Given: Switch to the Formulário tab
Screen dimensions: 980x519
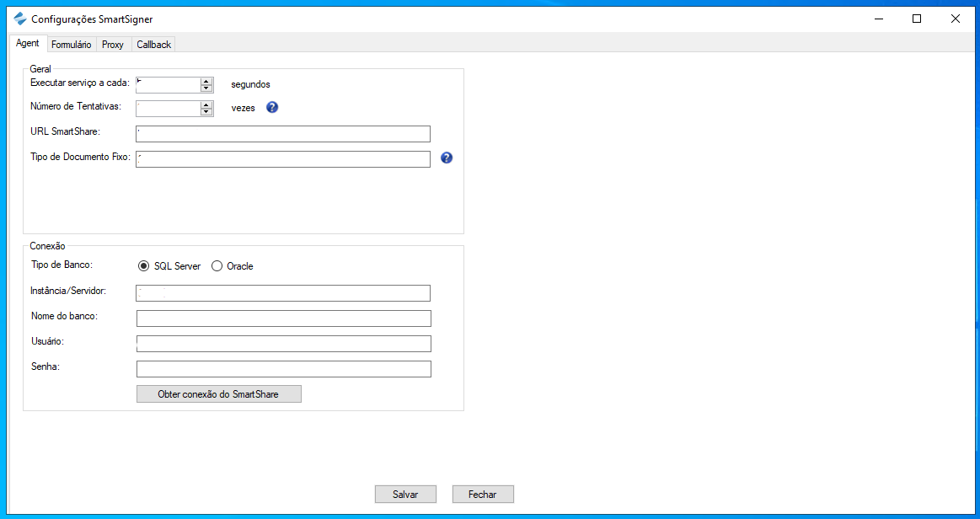Looking at the screenshot, I should pos(72,45).
